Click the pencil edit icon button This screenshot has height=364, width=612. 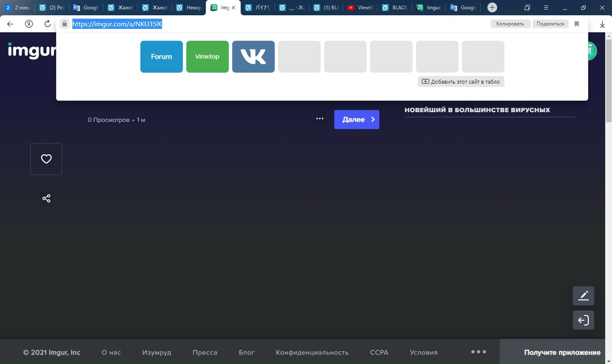[583, 296]
